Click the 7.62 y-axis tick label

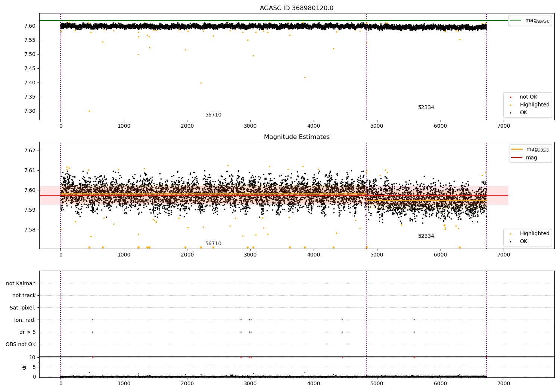[29, 150]
